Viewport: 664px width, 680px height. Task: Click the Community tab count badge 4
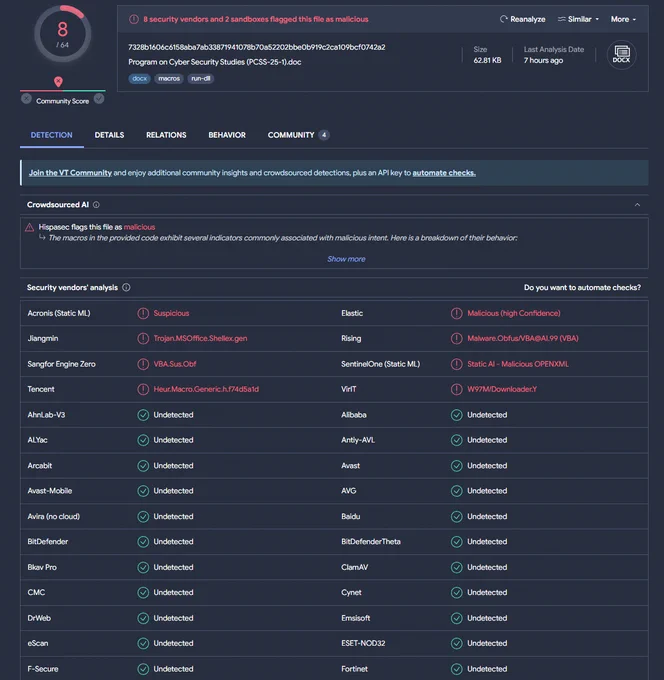[x=324, y=135]
